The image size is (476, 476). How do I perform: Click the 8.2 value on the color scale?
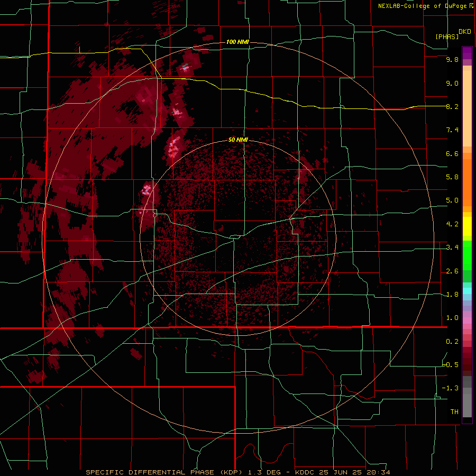click(452, 106)
